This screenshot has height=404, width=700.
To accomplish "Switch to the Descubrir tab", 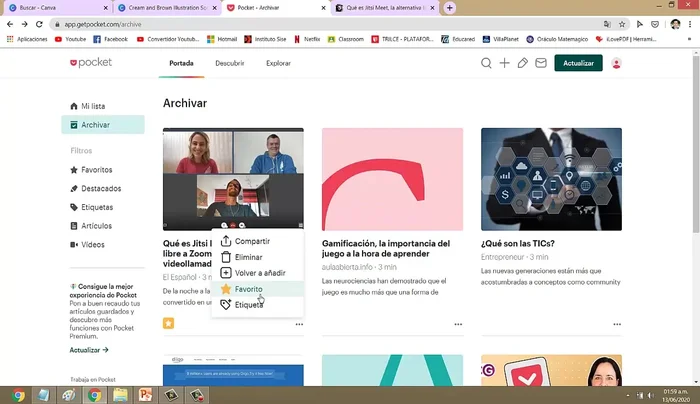I will (229, 63).
